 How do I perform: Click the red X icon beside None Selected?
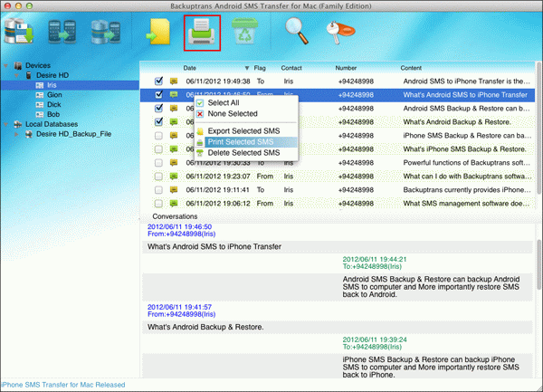click(x=200, y=114)
